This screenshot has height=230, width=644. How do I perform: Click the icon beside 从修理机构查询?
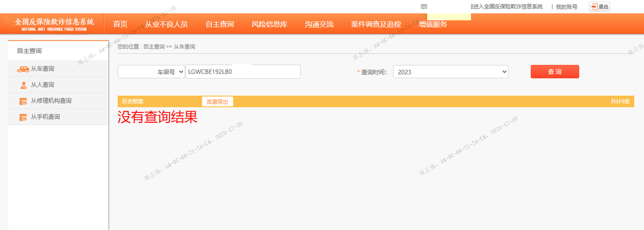click(23, 101)
